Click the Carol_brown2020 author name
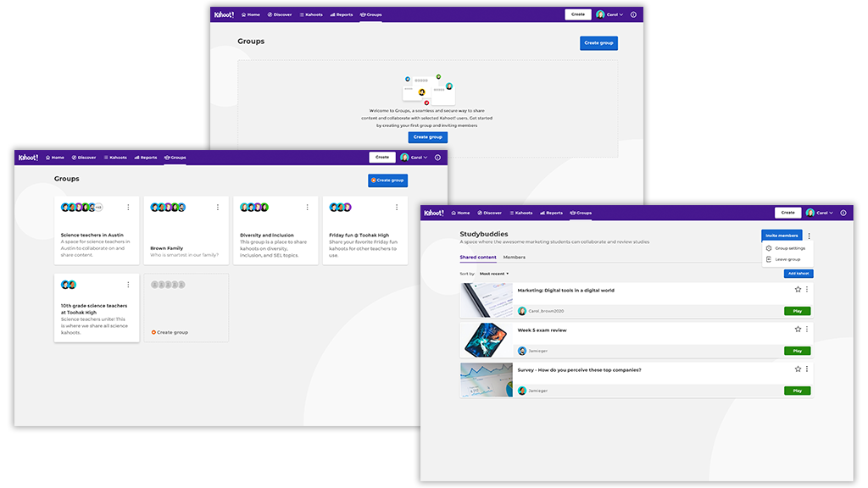 [x=547, y=311]
